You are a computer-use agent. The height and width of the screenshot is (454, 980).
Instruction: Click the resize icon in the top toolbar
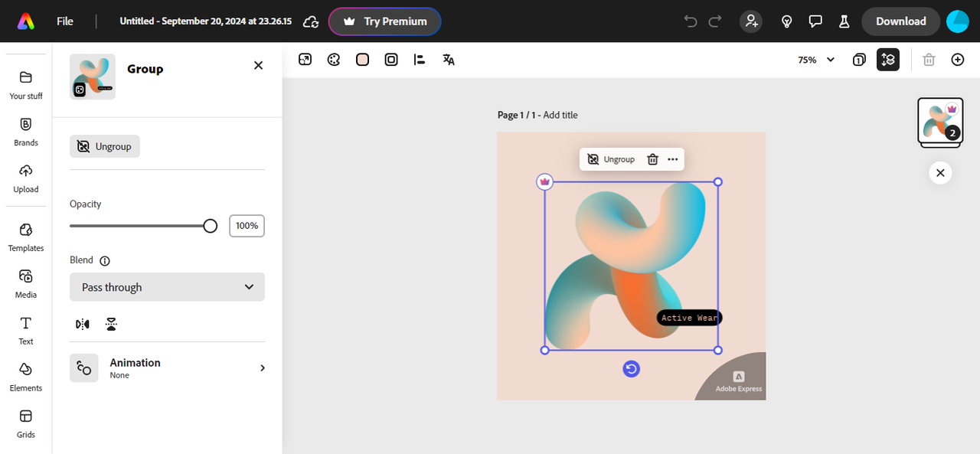[x=305, y=60]
